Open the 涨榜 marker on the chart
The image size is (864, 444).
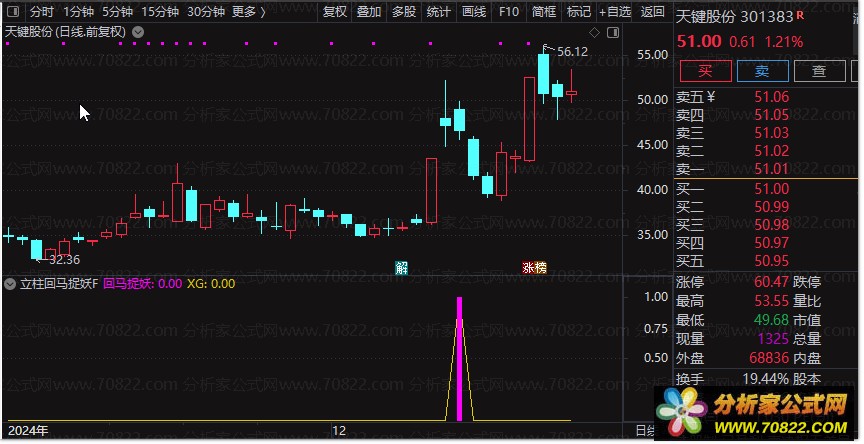[534, 268]
